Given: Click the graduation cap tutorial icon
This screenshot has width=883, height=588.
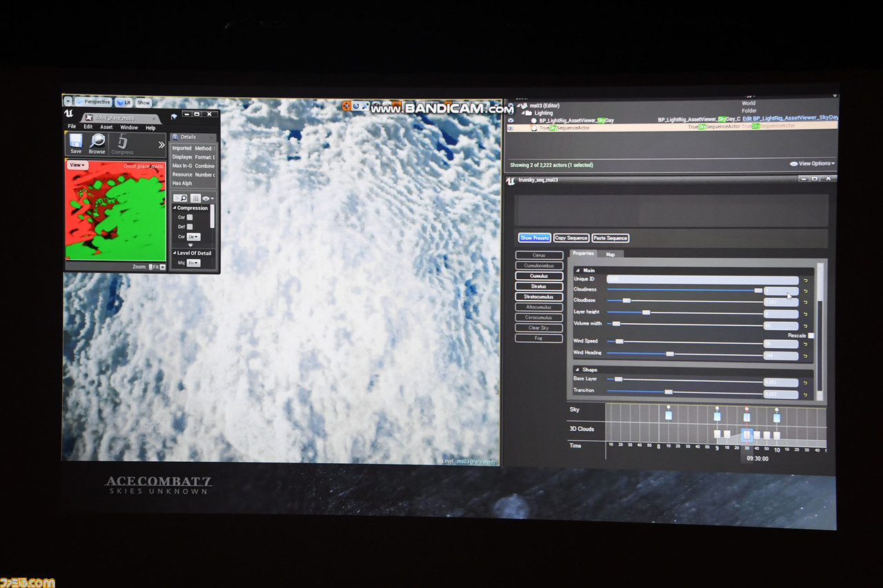Looking at the screenshot, I should pos(174,117).
